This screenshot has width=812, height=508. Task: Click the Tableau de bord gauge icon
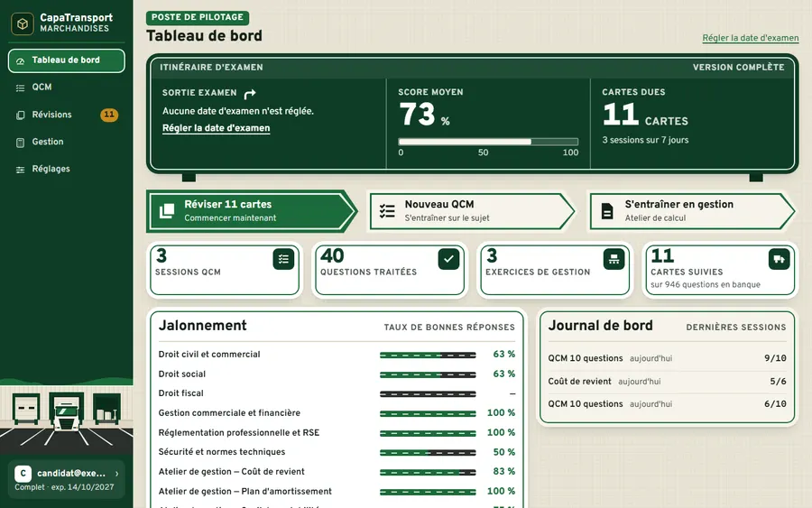[x=20, y=61]
